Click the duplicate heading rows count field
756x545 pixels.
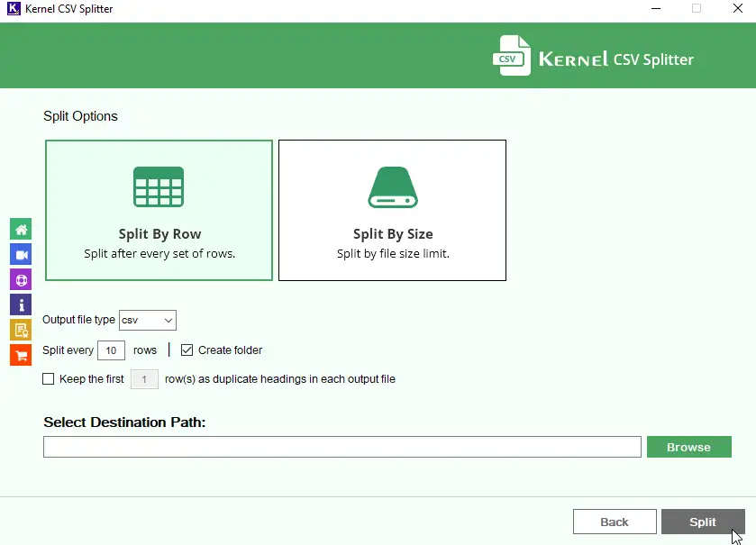(x=144, y=379)
